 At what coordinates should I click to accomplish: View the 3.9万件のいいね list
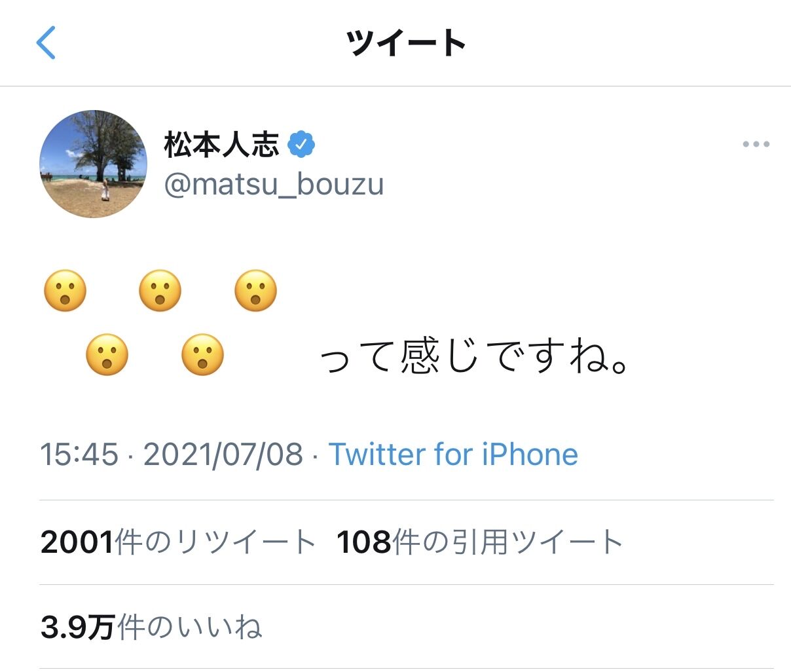coord(151,627)
